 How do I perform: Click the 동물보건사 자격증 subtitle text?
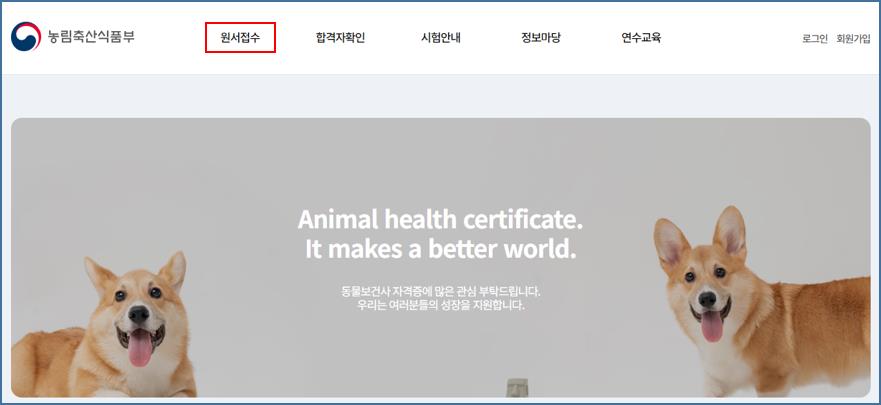440,292
